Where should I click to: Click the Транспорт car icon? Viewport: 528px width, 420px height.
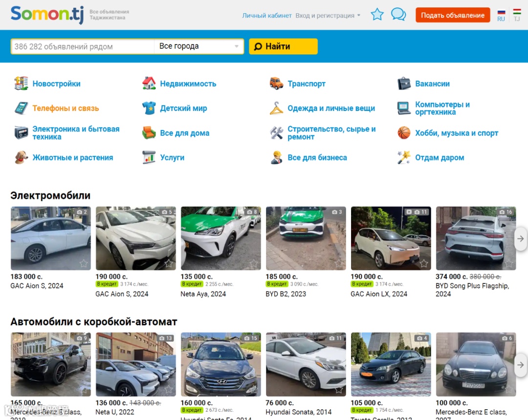click(276, 84)
